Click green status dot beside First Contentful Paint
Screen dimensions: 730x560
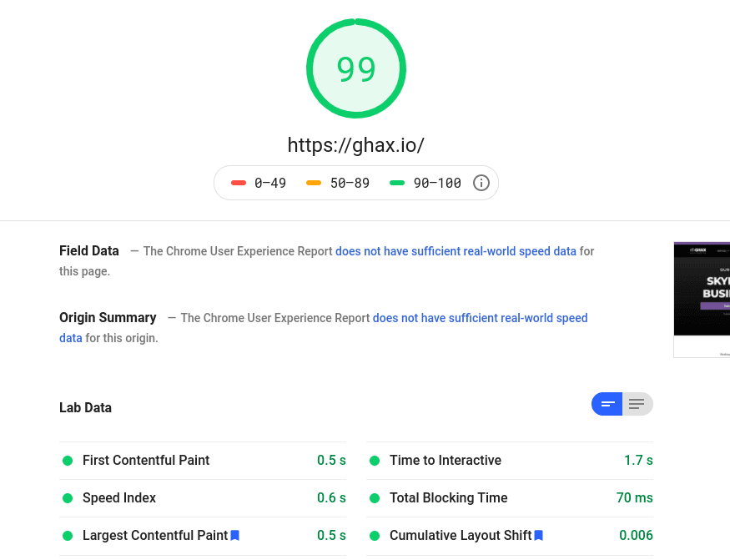point(68,460)
